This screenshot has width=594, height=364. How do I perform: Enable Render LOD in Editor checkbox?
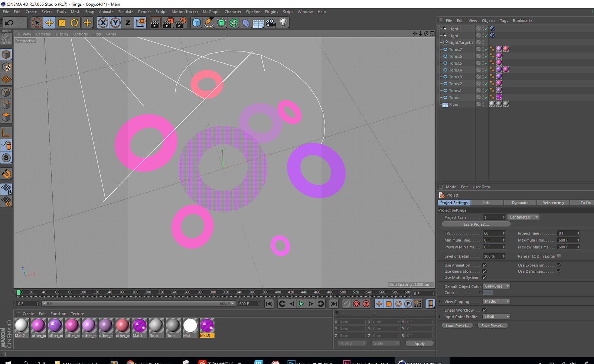point(559,256)
